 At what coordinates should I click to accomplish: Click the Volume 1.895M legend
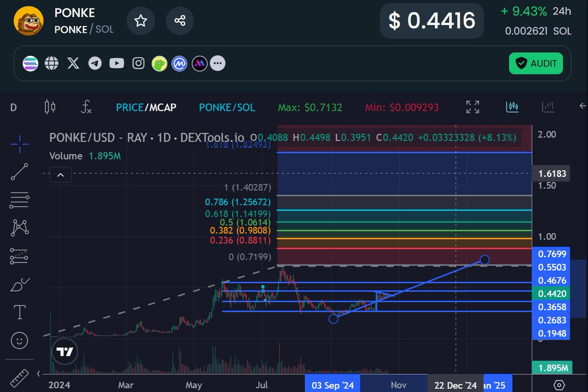(85, 156)
